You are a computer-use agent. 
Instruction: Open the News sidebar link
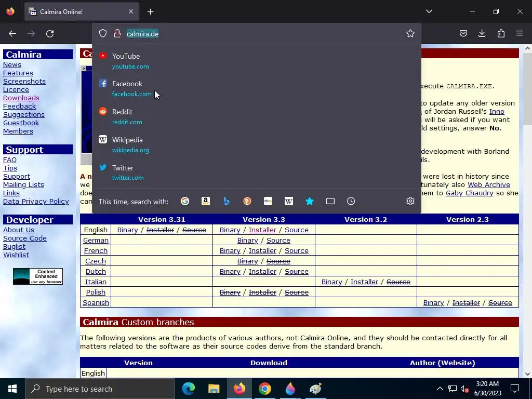(x=12, y=64)
